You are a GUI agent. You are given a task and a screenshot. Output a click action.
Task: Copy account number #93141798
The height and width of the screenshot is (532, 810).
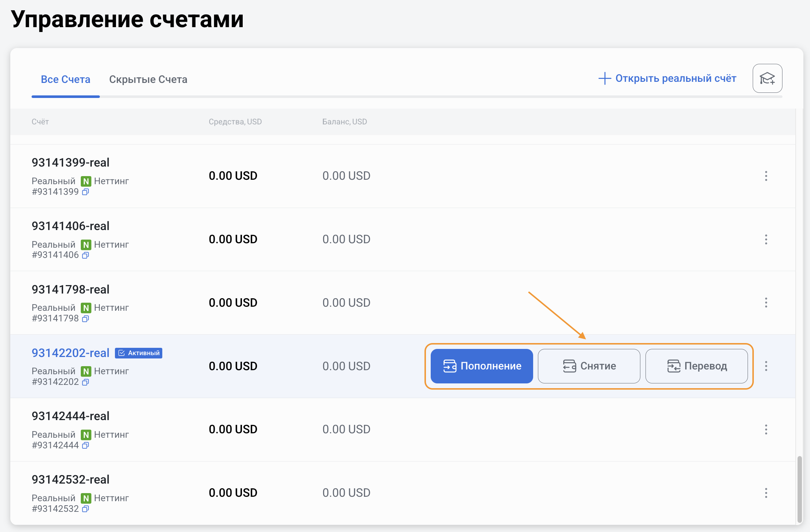click(x=86, y=318)
